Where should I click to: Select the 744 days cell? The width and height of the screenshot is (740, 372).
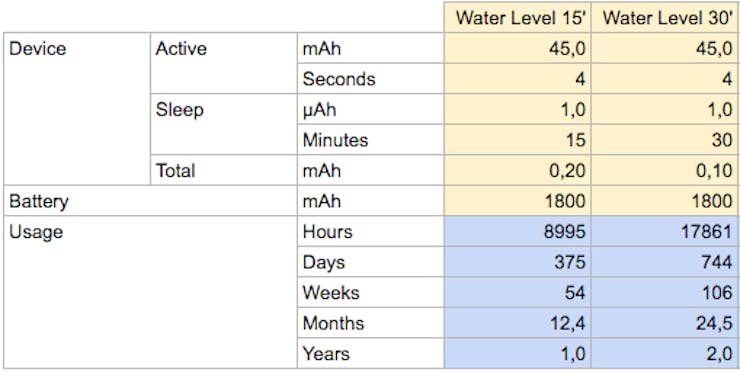tap(665, 262)
